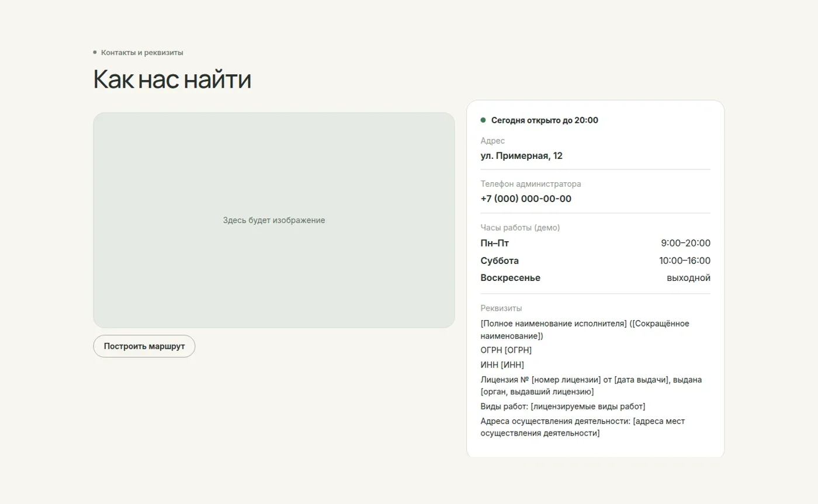Click the "Контакты и реквизиты" section label
Image resolution: width=818 pixels, height=504 pixels.
click(x=142, y=53)
